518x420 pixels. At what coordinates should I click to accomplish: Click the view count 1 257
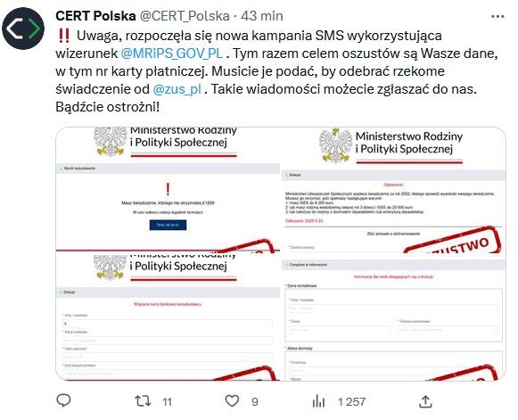pos(351,402)
